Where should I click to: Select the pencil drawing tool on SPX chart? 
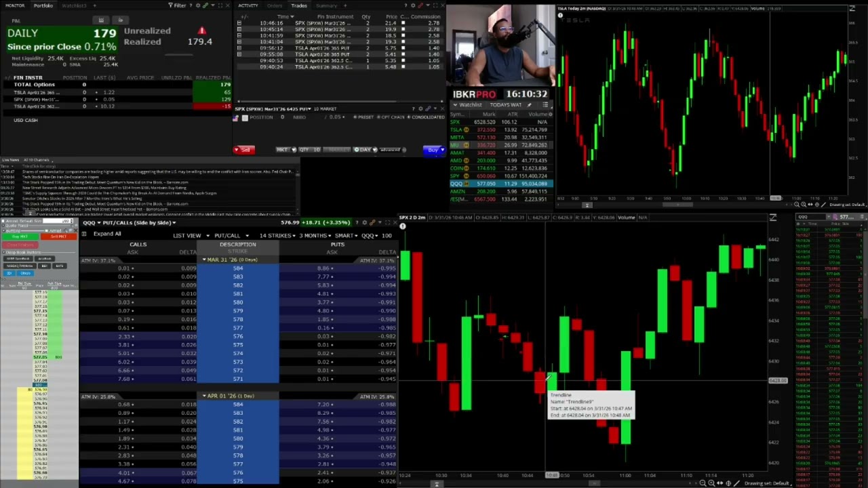pyautogui.click(x=736, y=483)
